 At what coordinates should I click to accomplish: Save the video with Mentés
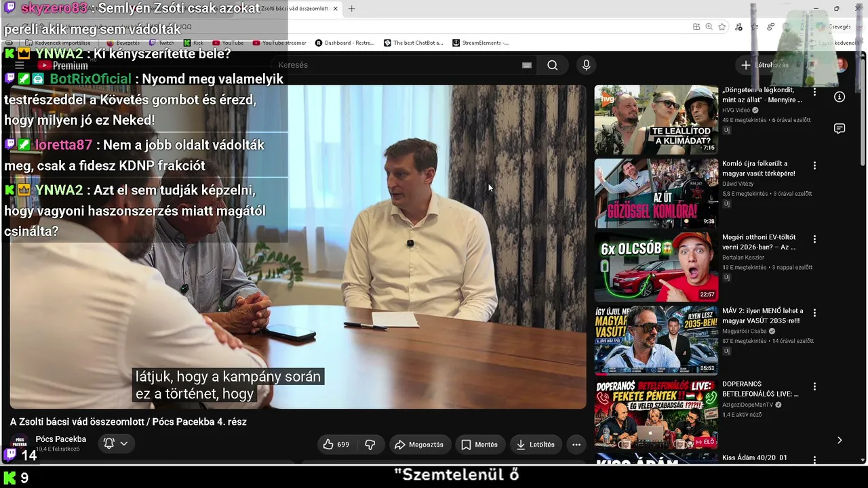pos(479,445)
